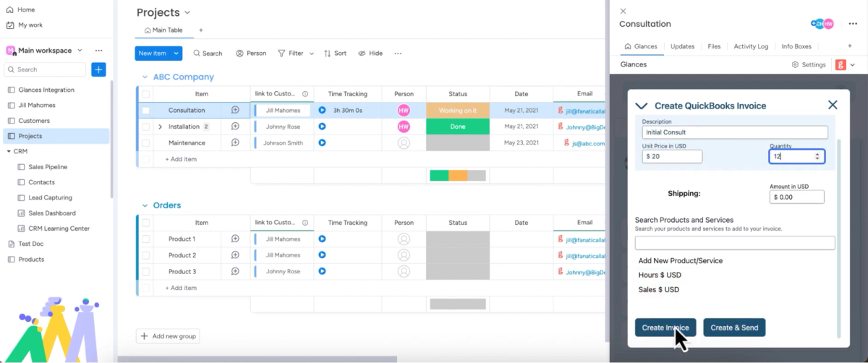Viewport: 868px width, 363px height.
Task: Open the Projects board title dropdown
Action: click(187, 13)
